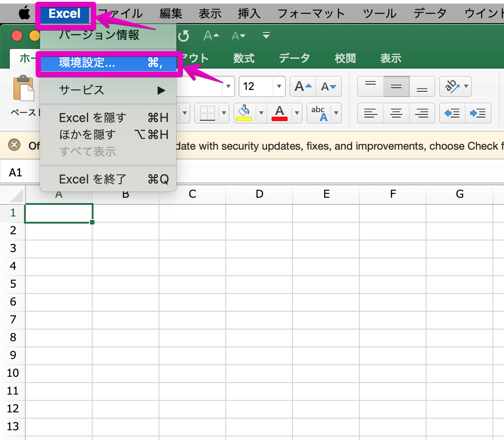
Task: Click the font size field showing 12
Action: pyautogui.click(x=256, y=86)
